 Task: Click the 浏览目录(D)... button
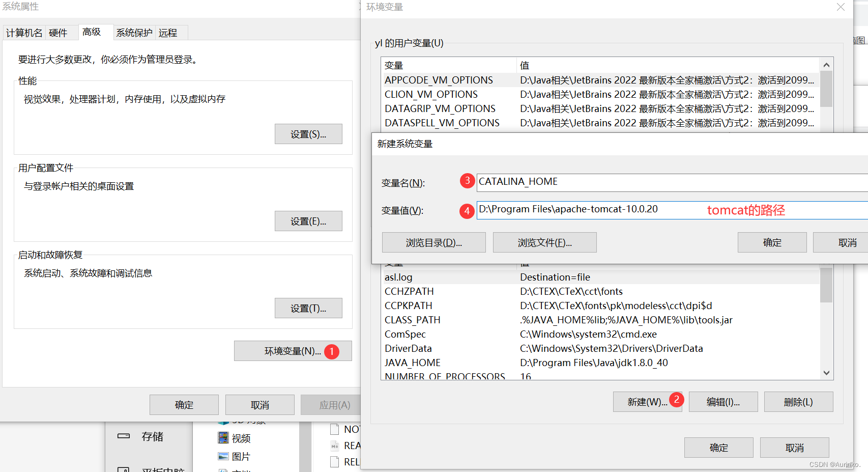[434, 242]
